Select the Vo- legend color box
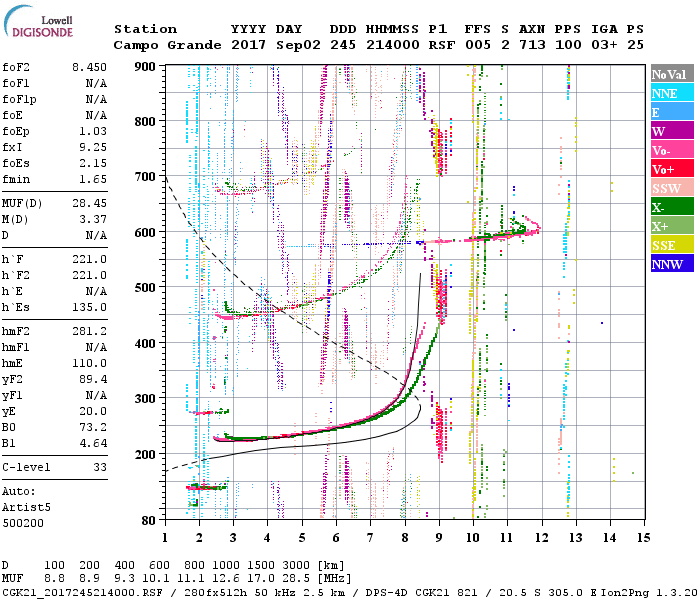This screenshot has width=700, height=600. point(671,151)
